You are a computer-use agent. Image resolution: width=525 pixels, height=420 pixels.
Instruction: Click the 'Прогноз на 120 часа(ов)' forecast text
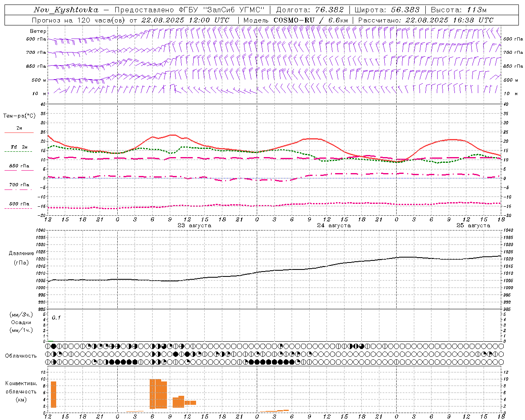click(79, 20)
